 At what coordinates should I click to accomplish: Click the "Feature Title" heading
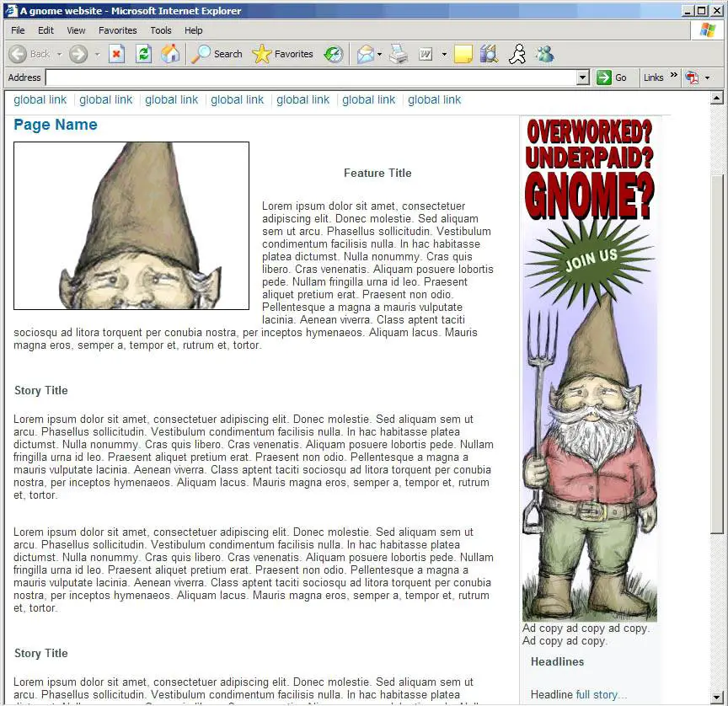click(x=377, y=174)
